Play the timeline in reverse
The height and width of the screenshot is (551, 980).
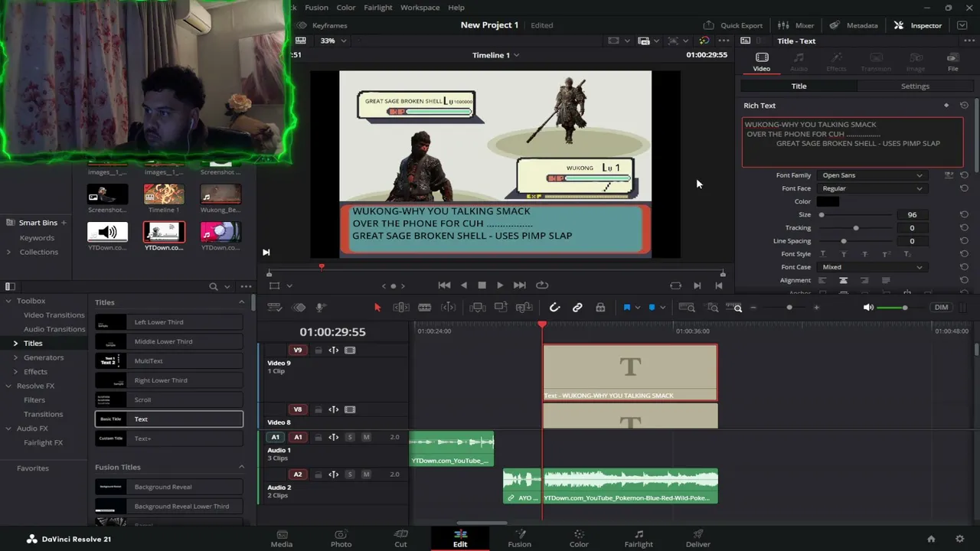pyautogui.click(x=463, y=285)
